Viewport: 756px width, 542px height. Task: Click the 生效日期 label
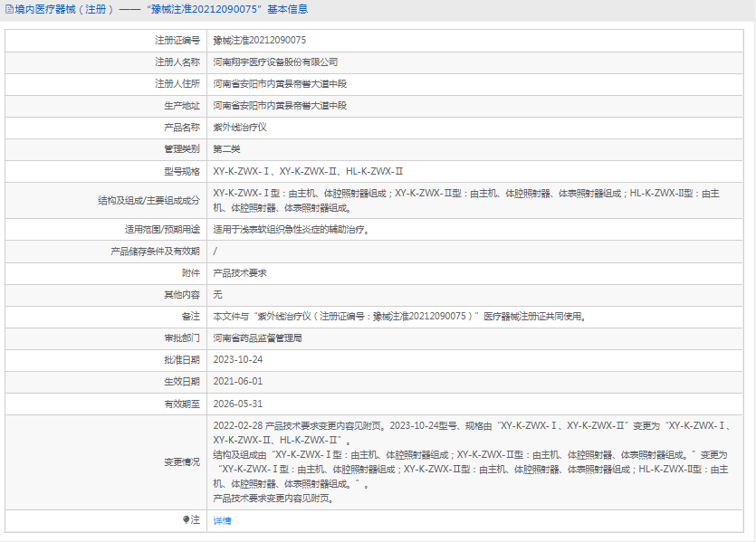[x=182, y=382]
